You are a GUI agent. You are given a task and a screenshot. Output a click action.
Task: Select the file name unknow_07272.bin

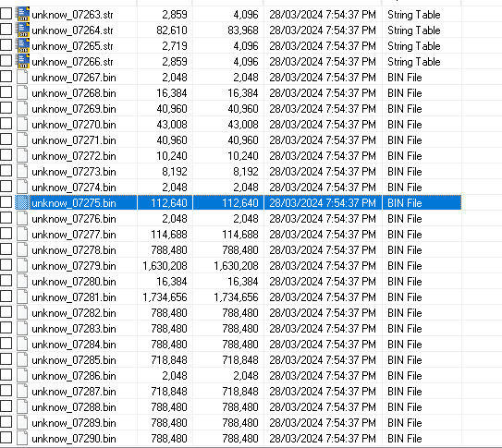[74, 156]
